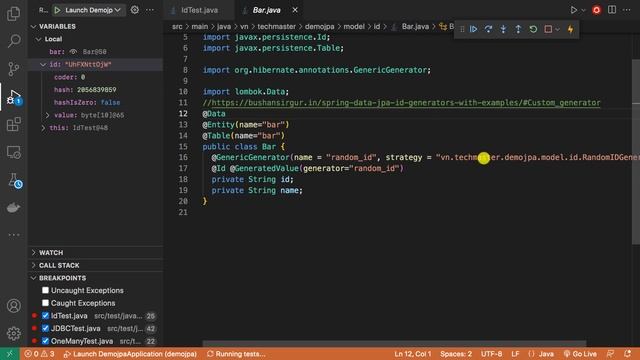Disable the IdTest.java breakpoint checkbox
This screenshot has width=640, height=360.
tap(45, 316)
